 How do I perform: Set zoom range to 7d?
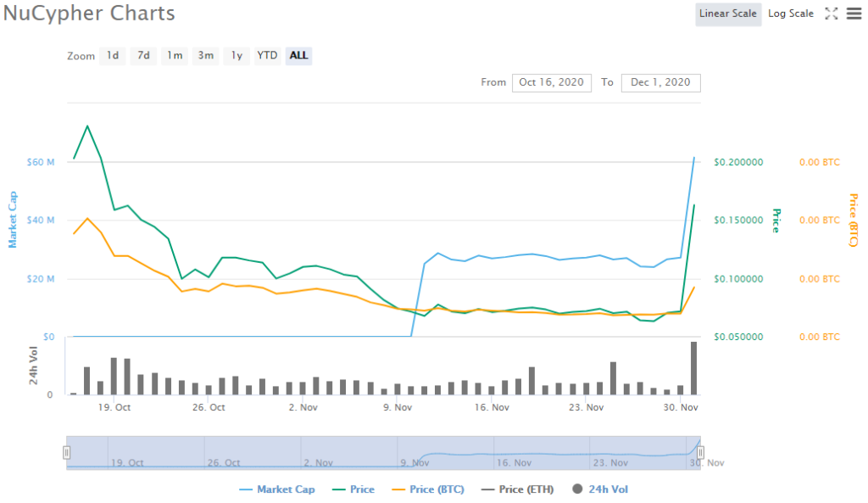tap(143, 55)
